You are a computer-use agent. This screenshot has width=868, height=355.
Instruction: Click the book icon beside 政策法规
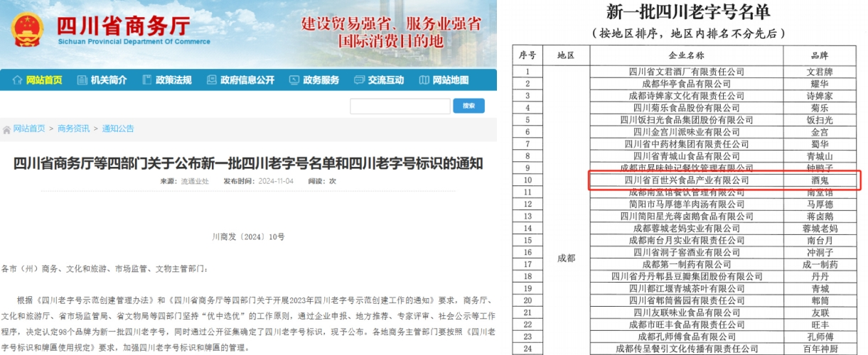[x=147, y=80]
